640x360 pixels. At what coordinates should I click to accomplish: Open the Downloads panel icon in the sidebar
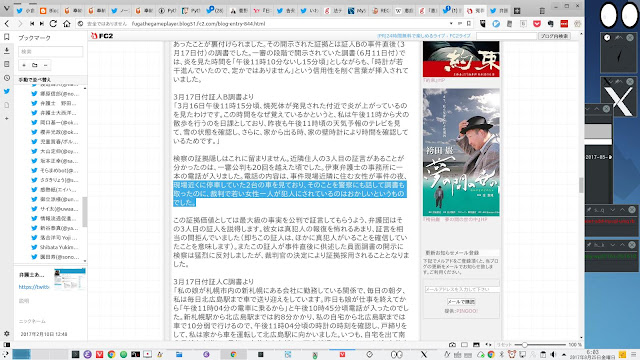(x=7, y=51)
